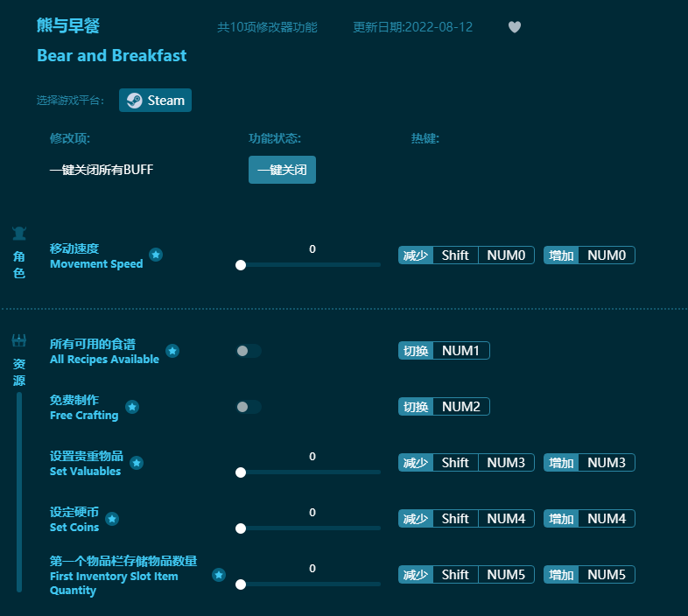
Task: Click NUM2 key box for Free Crafting
Action: pos(460,407)
